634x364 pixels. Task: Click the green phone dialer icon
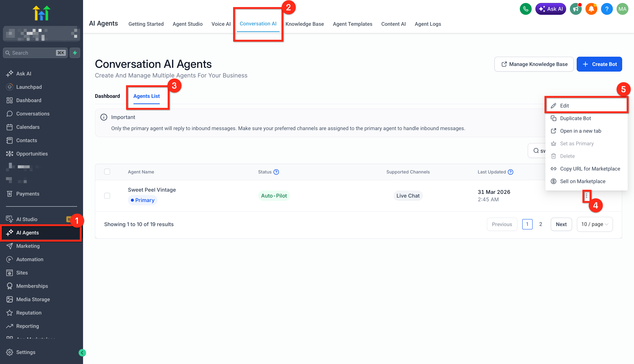click(526, 9)
